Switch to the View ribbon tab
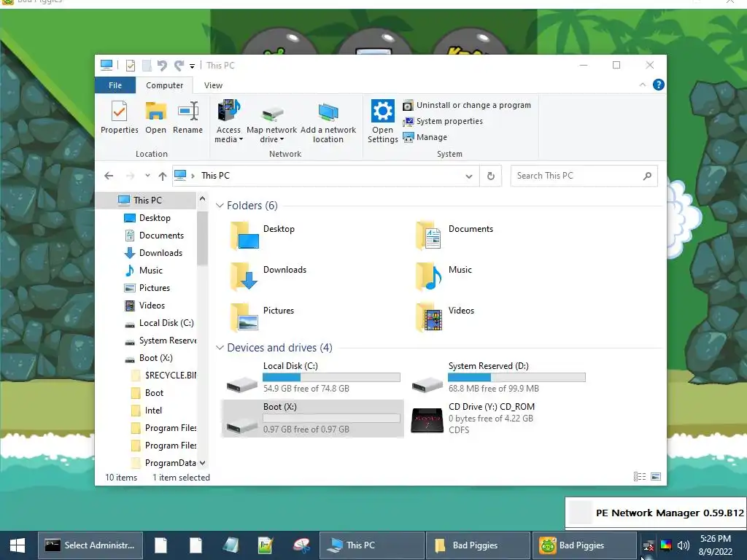 (x=213, y=85)
